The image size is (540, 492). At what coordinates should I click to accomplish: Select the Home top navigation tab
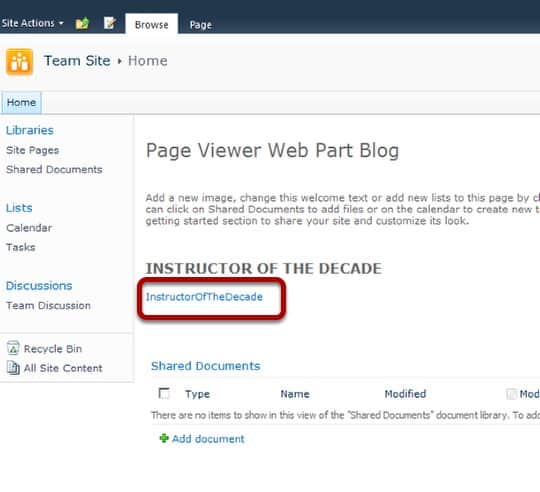[x=21, y=102]
